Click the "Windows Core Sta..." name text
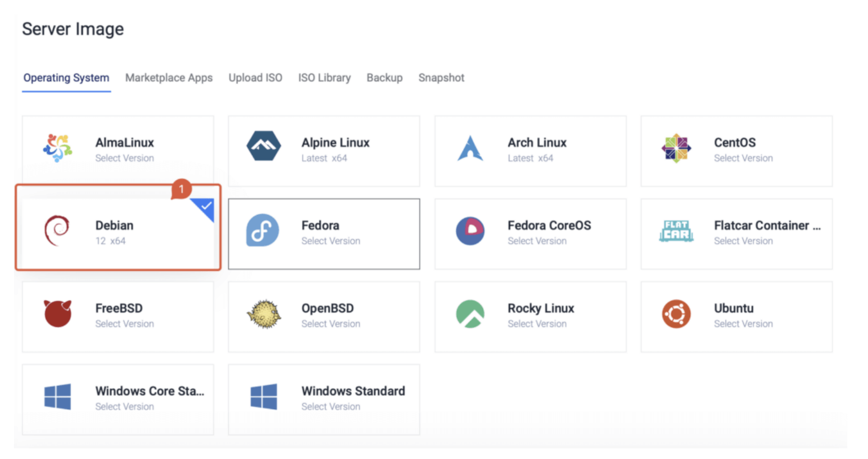The height and width of the screenshot is (459, 868). (150, 391)
